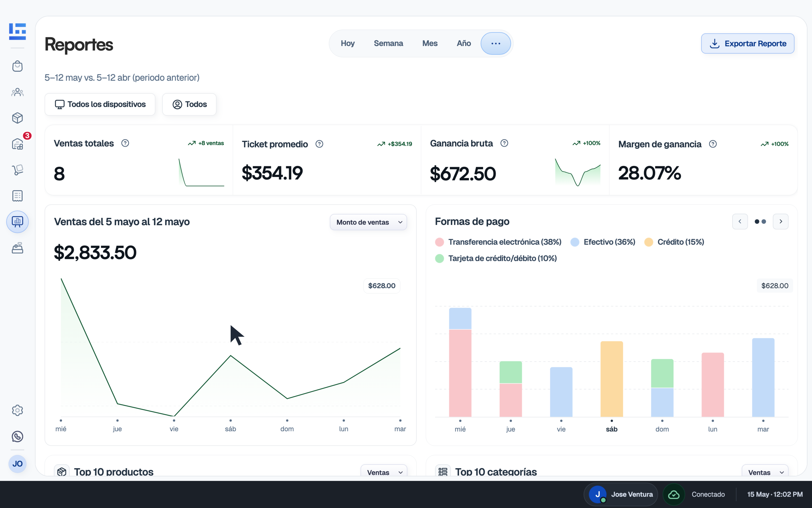812x508 pixels.
Task: Click the second carousel dot in Formas de pago
Action: click(764, 222)
